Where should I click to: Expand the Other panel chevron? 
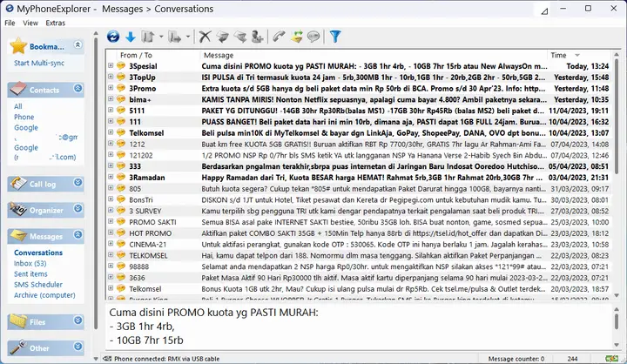pyautogui.click(x=78, y=347)
